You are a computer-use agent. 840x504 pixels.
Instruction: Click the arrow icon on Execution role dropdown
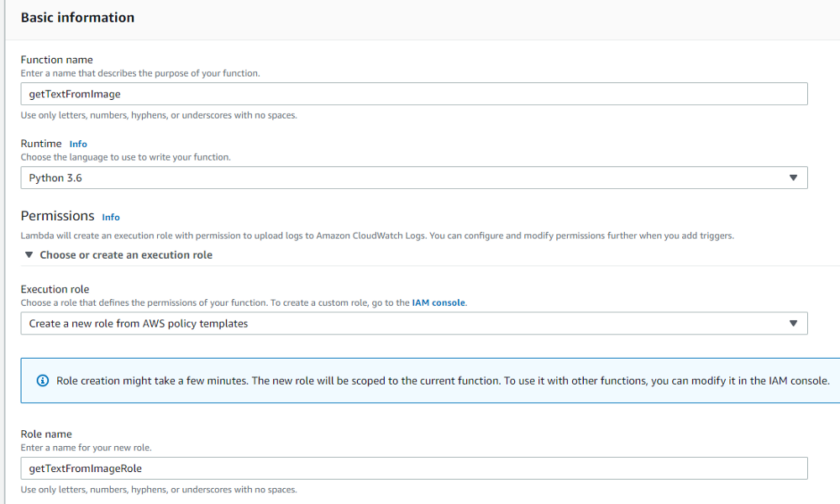click(x=793, y=323)
